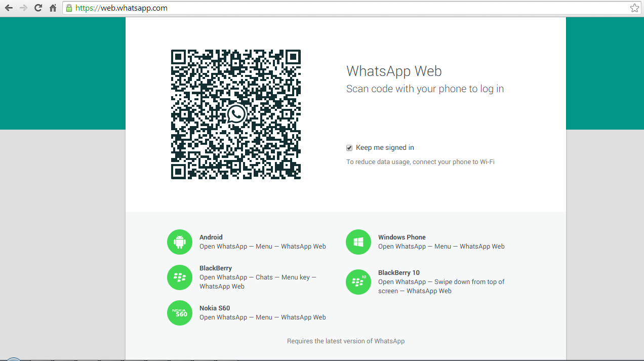Click BlackBerry instructions mentioning 'Chats — Menu key'
Image resolution: width=644 pixels, height=361 pixels.
tap(258, 282)
